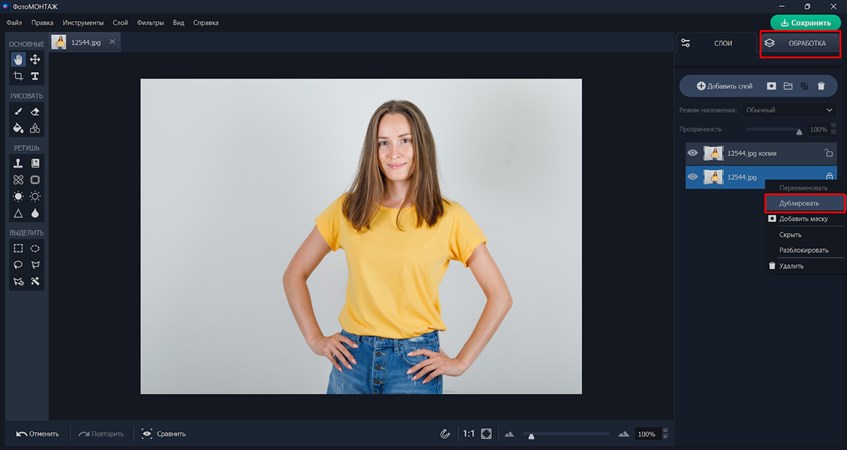This screenshot has height=450, width=847.
Task: Open the Слой menu
Action: pyautogui.click(x=120, y=22)
